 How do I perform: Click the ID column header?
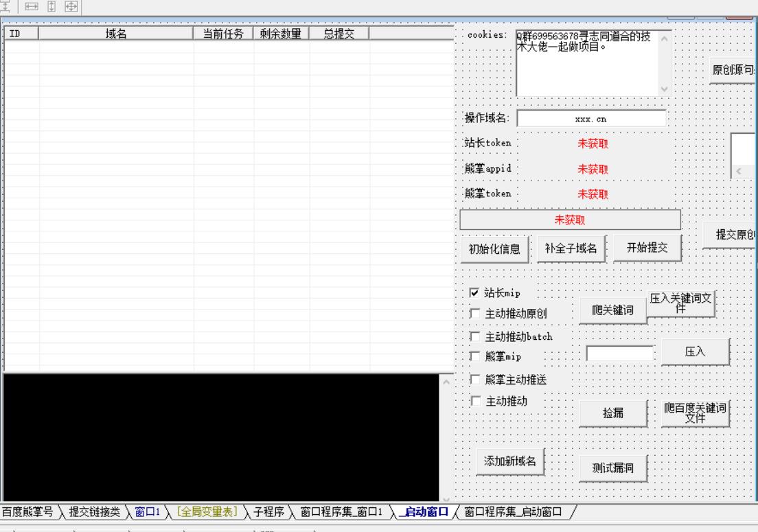[x=21, y=34]
